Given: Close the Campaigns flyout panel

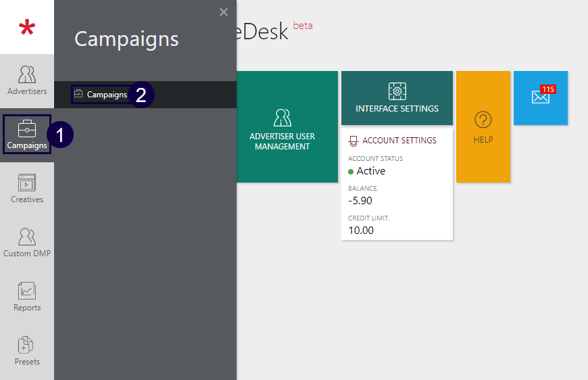Looking at the screenshot, I should point(224,12).
